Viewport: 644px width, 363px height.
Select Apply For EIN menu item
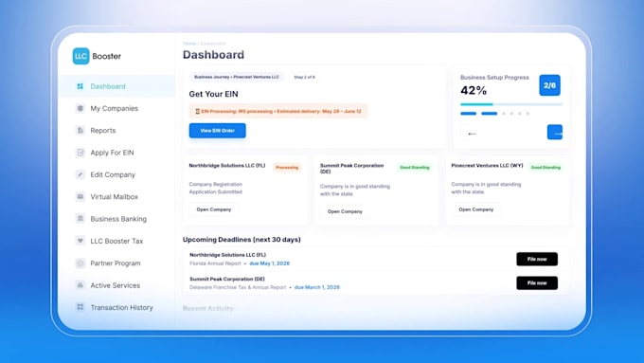pyautogui.click(x=112, y=153)
